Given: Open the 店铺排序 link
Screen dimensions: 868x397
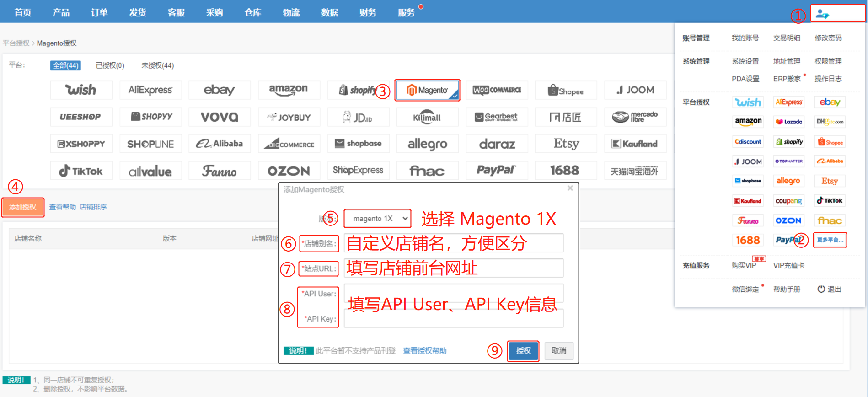Looking at the screenshot, I should click(93, 207).
